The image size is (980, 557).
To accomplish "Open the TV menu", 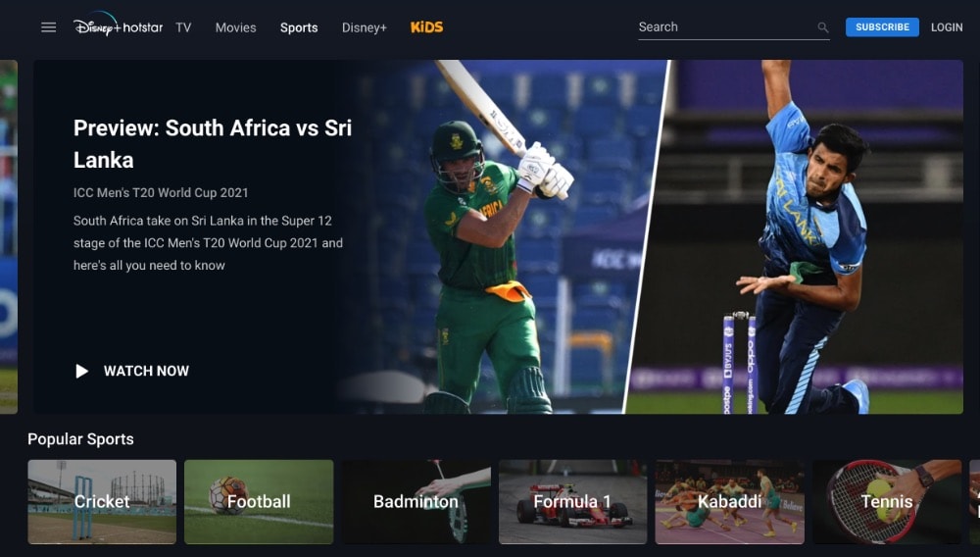I will 183,27.
